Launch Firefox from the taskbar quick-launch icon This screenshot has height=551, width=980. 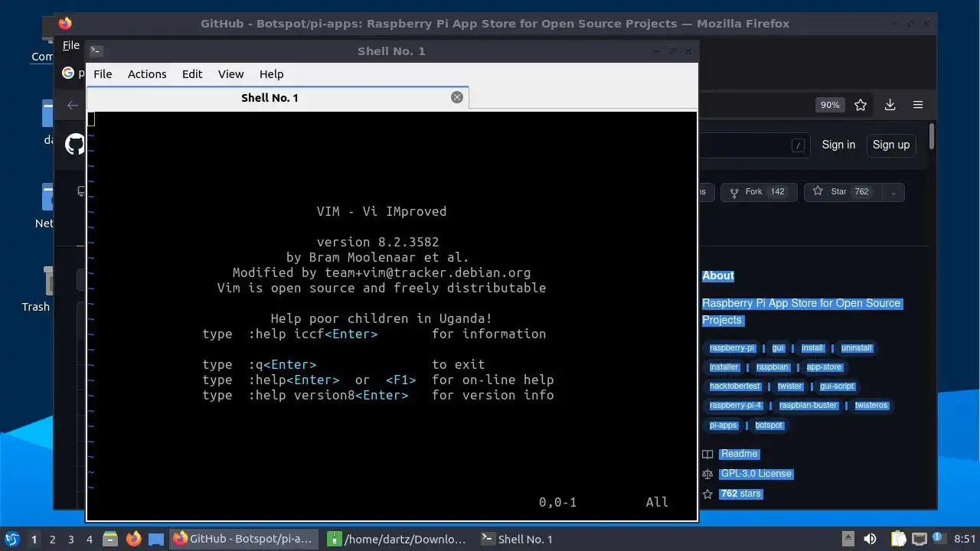(x=133, y=539)
